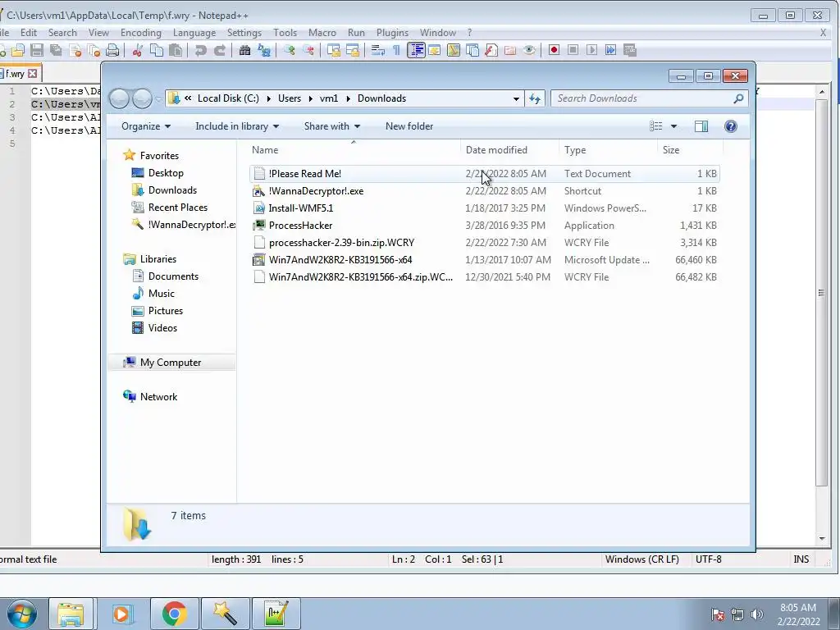The height and width of the screenshot is (630, 840).
Task: Click refresh button beside address bar
Action: tap(535, 98)
